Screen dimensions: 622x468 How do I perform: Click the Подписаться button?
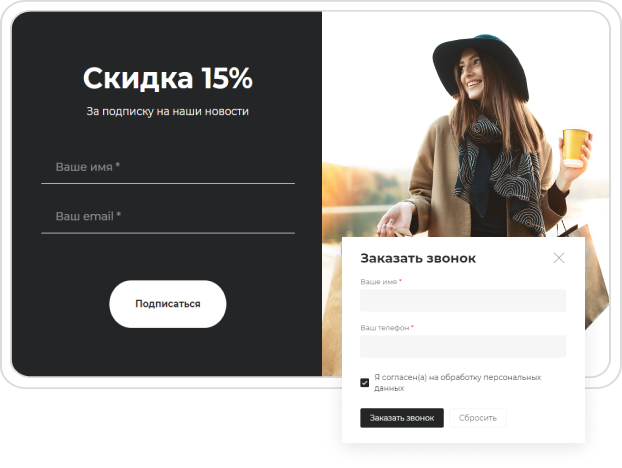[168, 304]
